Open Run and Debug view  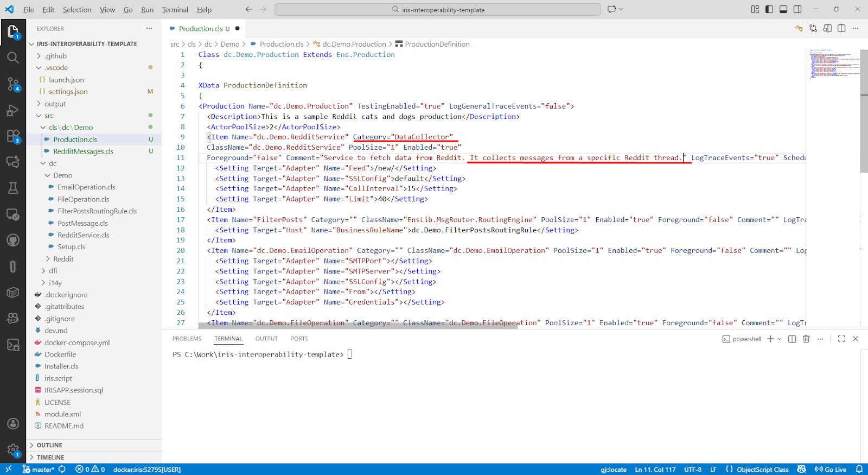tap(13, 110)
